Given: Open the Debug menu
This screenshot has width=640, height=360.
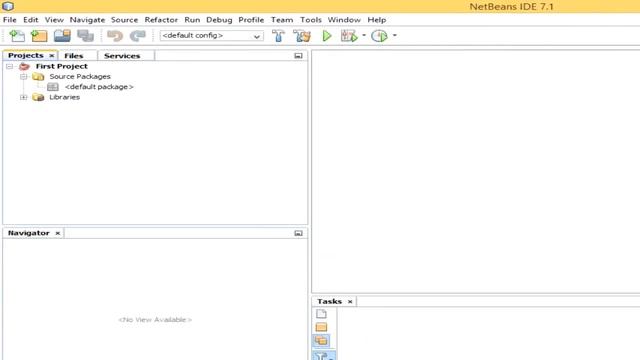Looking at the screenshot, I should tap(219, 20).
